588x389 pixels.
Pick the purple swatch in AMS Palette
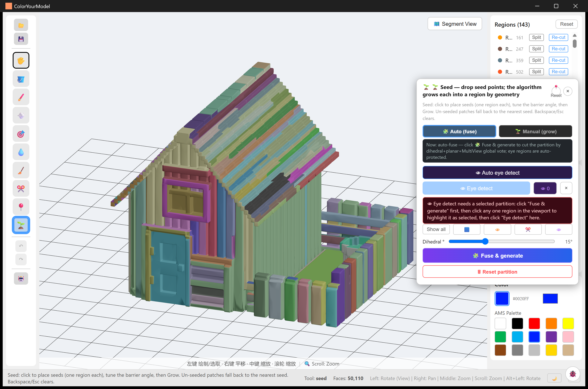pyautogui.click(x=551, y=337)
